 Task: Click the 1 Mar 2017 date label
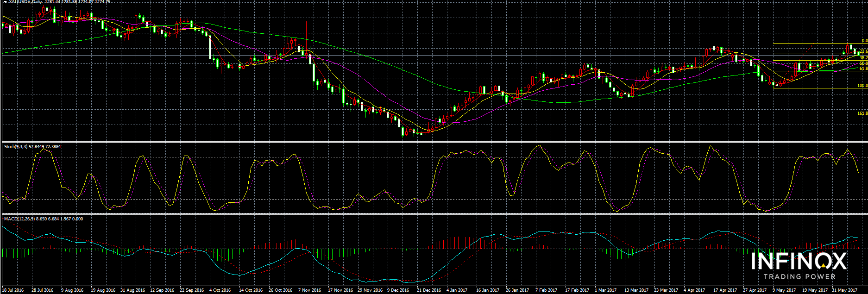point(606,290)
